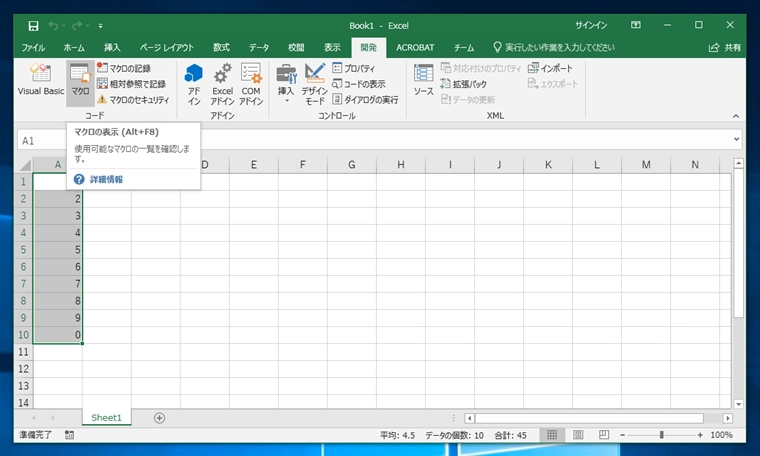760x456 pixels.
Task: Click データの更新 in XML group
Action: (x=468, y=99)
